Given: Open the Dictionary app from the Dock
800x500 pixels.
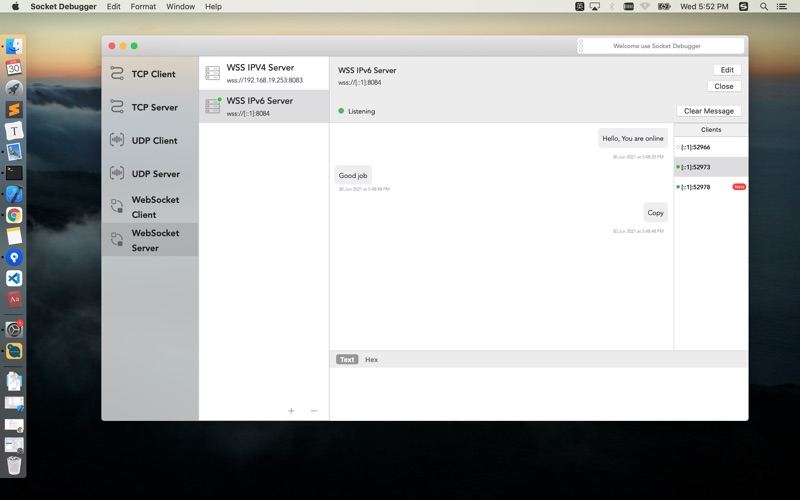Looking at the screenshot, I should 14,299.
